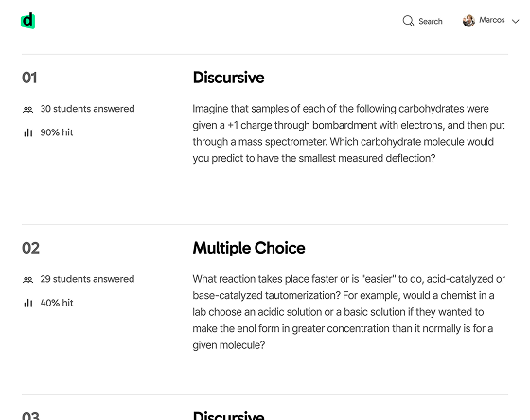This screenshot has height=420, width=530.
Task: Open the third Discursive heading at bottom
Action: [x=228, y=415]
